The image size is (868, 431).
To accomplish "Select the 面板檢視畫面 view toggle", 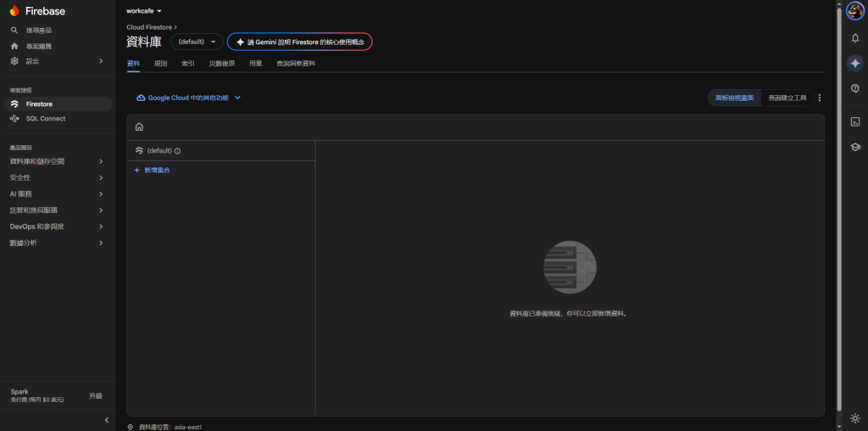I will 735,98.
